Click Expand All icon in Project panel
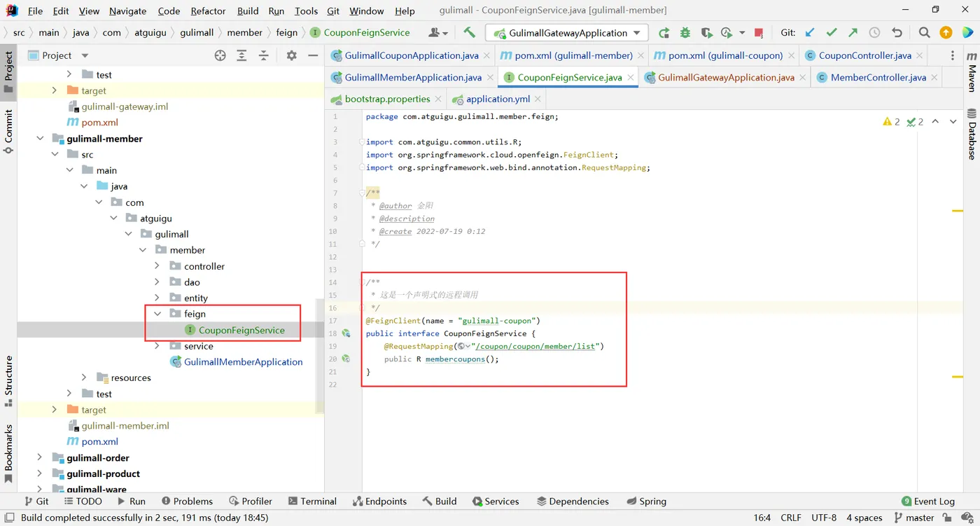This screenshot has height=526, width=980. (241, 55)
